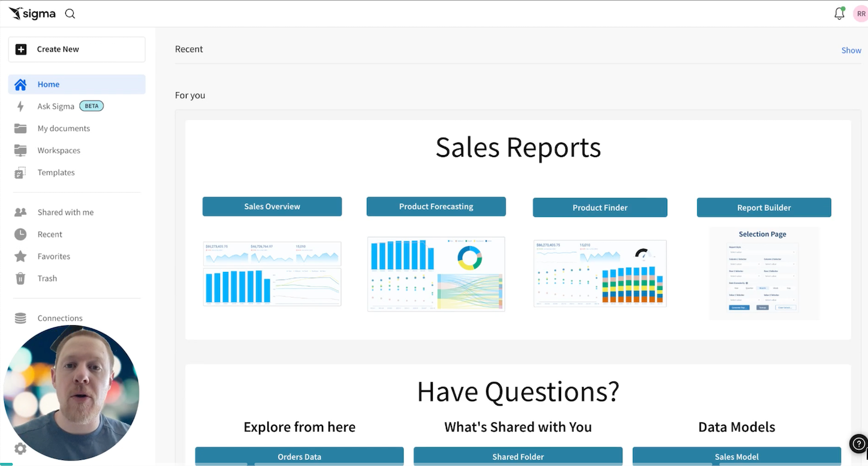Open the Product Forecasting dashboard thumbnail
The width and height of the screenshot is (868, 466).
point(436,274)
